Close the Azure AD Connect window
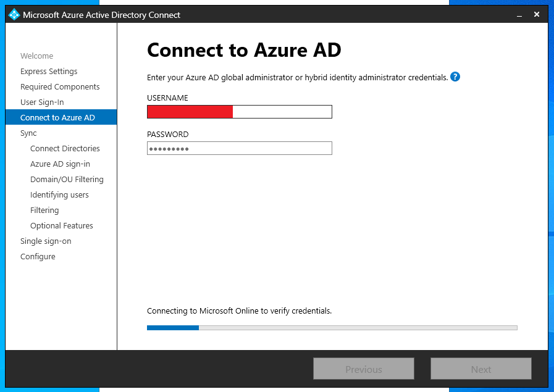Image resolution: width=554 pixels, height=392 pixels. [537, 14]
